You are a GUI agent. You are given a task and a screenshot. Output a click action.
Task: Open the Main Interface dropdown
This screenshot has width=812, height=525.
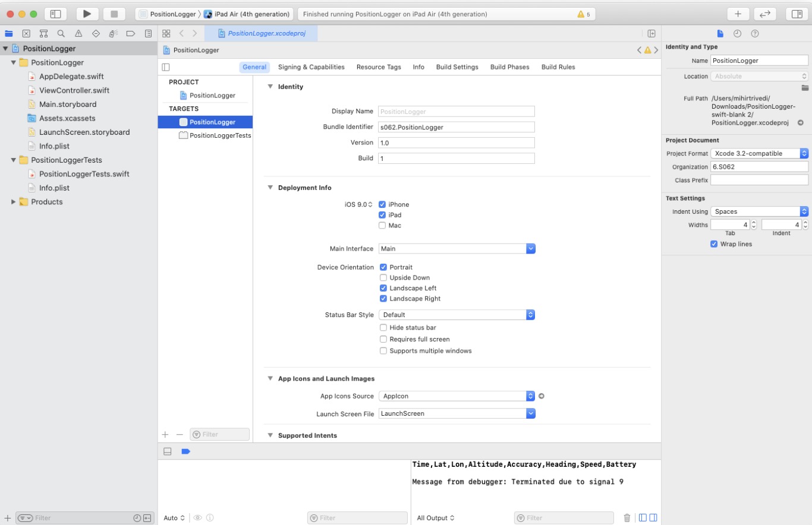click(x=457, y=249)
